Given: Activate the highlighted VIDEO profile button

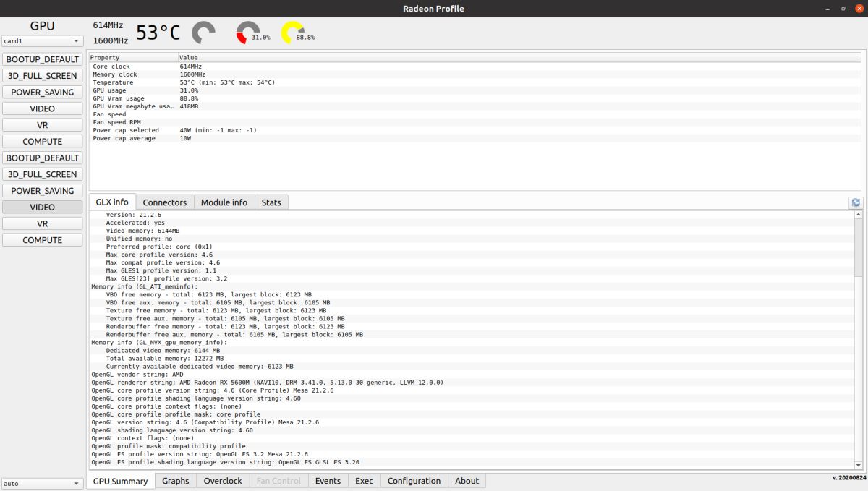Looking at the screenshot, I should 42,207.
